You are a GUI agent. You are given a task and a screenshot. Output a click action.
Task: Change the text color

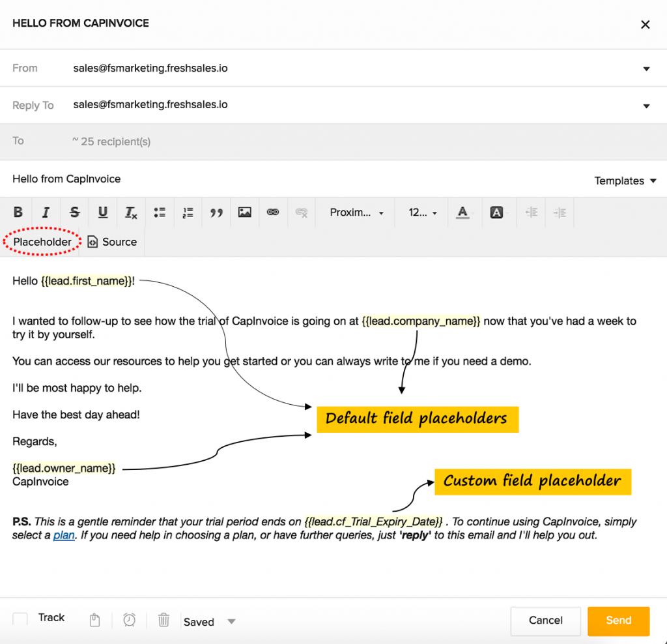pos(463,212)
